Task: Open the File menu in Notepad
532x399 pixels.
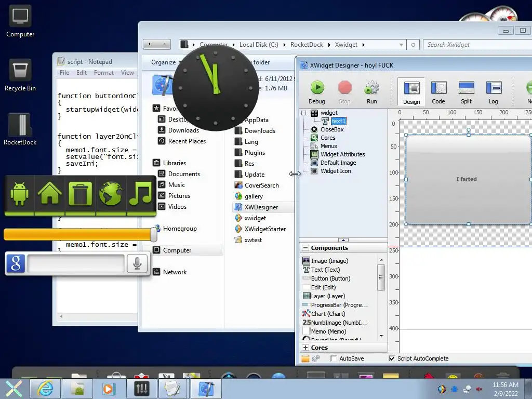Action: [64, 73]
